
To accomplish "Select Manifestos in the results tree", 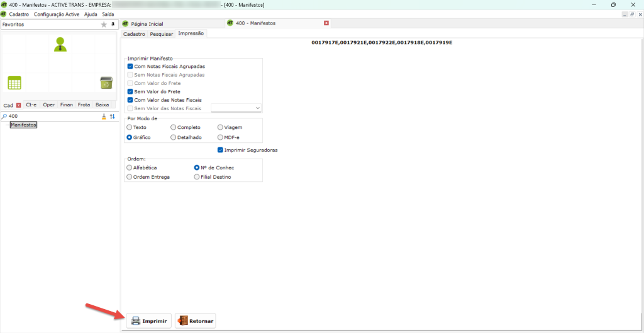I will click(x=24, y=125).
